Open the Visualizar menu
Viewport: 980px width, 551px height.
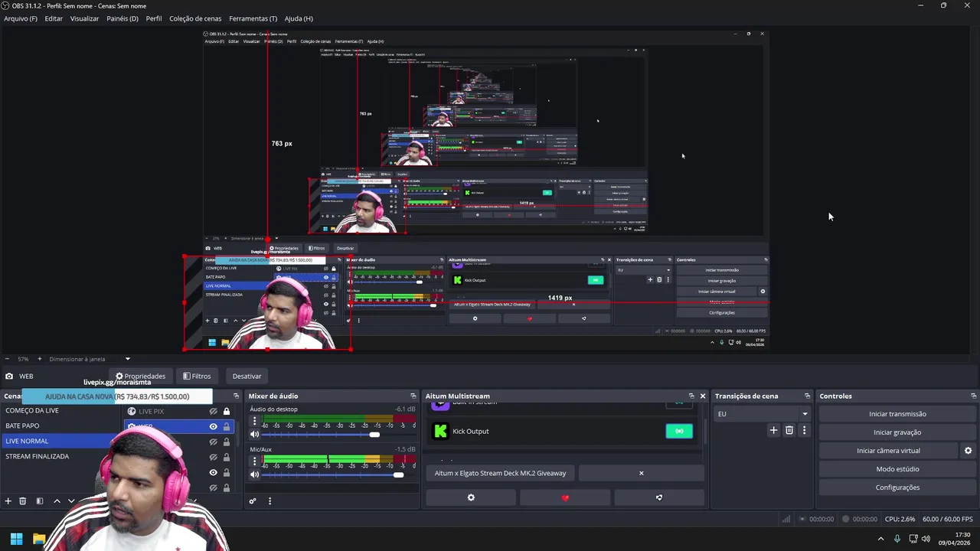[84, 18]
